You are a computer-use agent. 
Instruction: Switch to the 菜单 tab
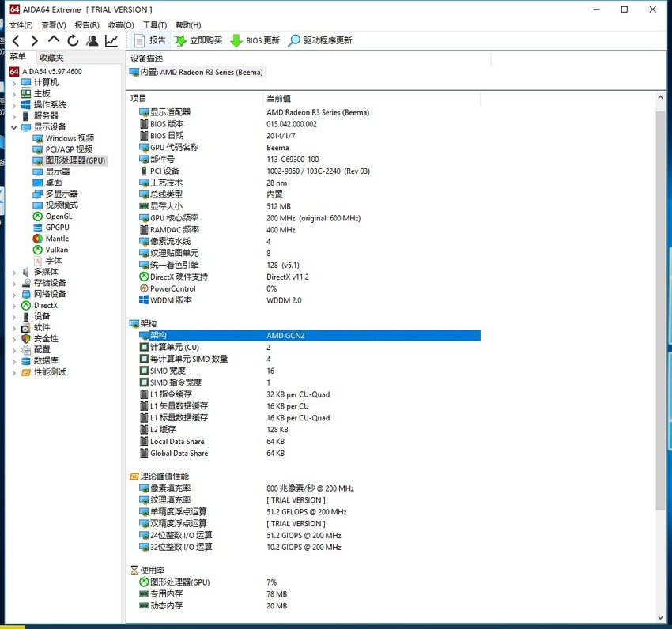(x=18, y=57)
